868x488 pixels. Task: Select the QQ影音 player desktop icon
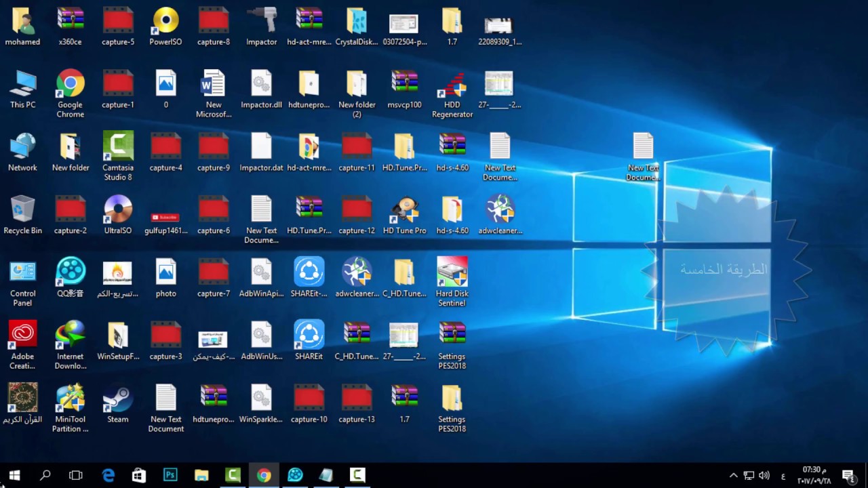coord(71,278)
